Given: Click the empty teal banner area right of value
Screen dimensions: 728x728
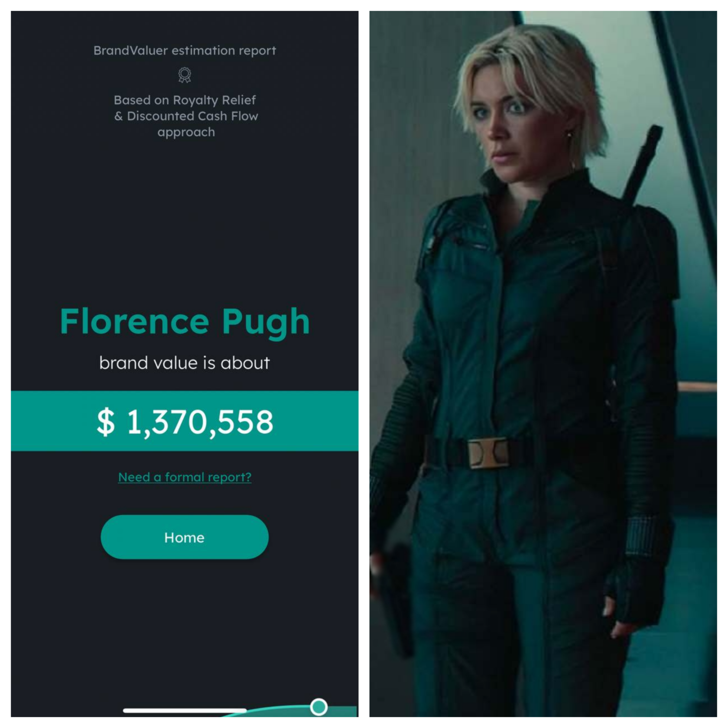Looking at the screenshot, I should 316,421.
